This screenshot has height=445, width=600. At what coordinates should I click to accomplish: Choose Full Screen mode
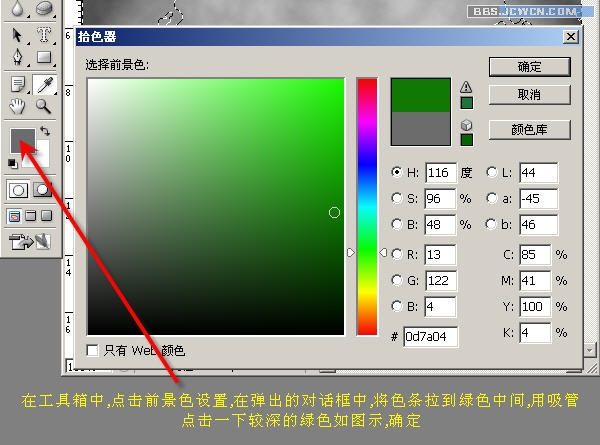click(x=46, y=216)
